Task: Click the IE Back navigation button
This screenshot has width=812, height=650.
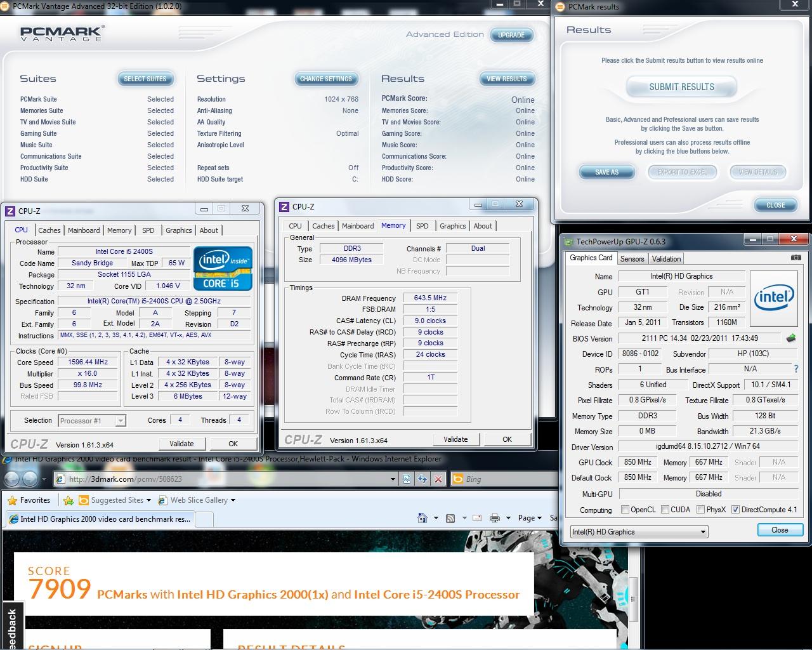Action: 13,479
